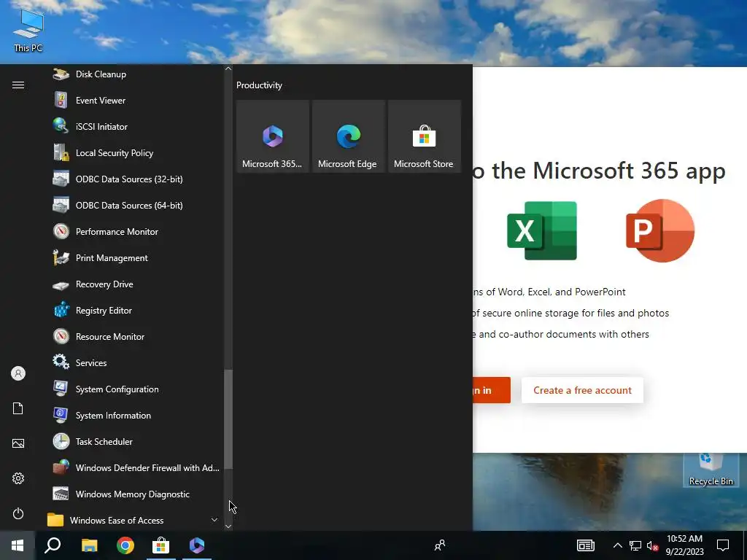Open the Microsoft Store tile
Viewport: 747px width, 560px height.
pos(425,136)
